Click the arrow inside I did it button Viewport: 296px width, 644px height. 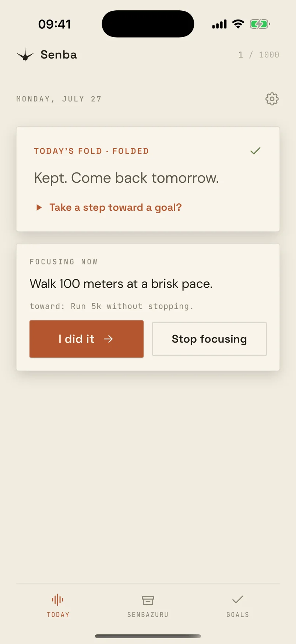pos(108,339)
